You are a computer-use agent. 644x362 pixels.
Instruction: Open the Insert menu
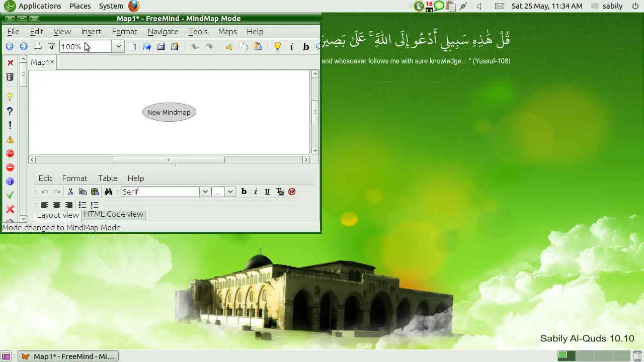pos(91,32)
